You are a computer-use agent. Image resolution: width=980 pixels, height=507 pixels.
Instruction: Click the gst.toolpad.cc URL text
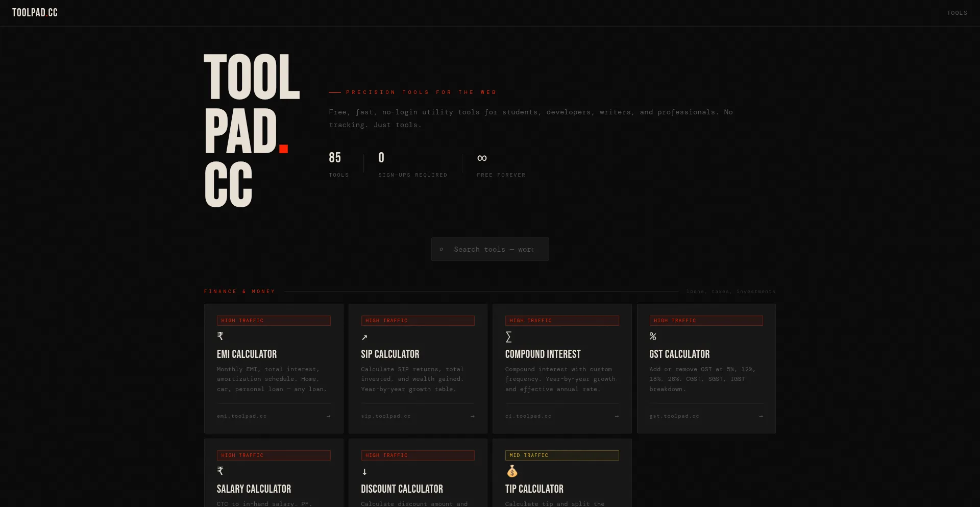tap(674, 416)
